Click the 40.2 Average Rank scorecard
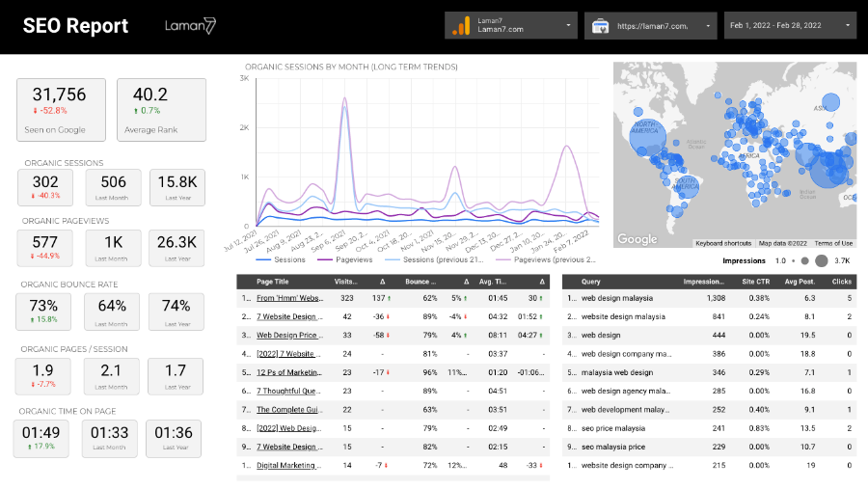 pyautogui.click(x=161, y=110)
